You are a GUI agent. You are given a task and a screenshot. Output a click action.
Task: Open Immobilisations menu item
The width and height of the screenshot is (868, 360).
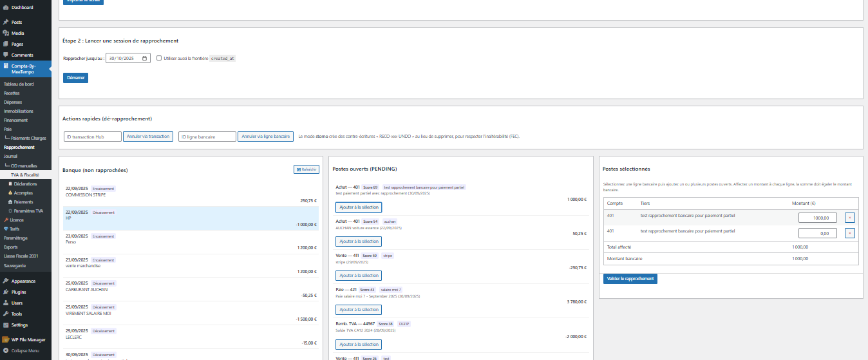point(18,111)
